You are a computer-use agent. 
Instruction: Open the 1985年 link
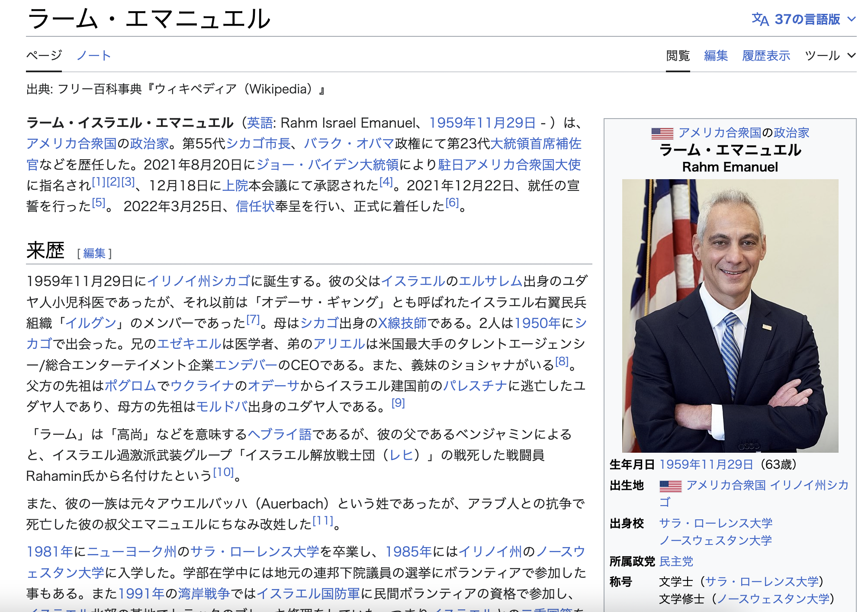pos(409,551)
